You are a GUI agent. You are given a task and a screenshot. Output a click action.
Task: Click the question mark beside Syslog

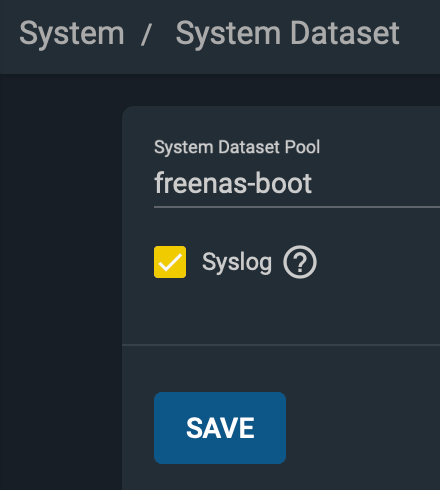click(x=300, y=262)
